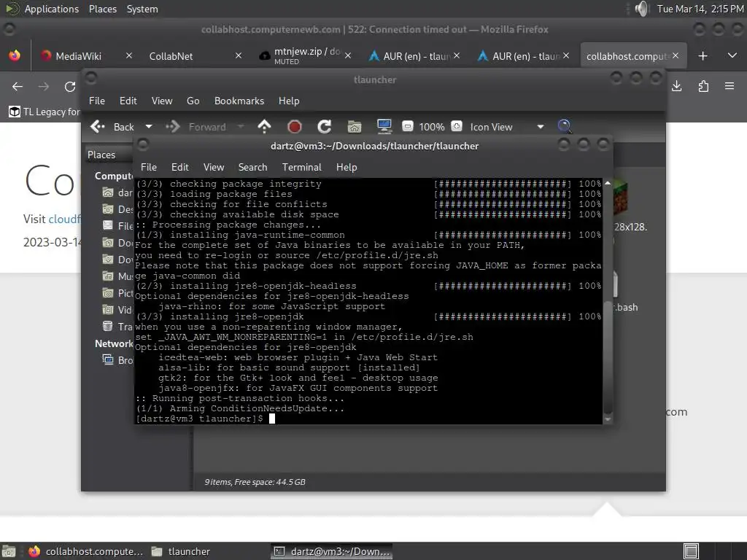
Task: Open Desktop folder in sidebar
Action: [117, 209]
